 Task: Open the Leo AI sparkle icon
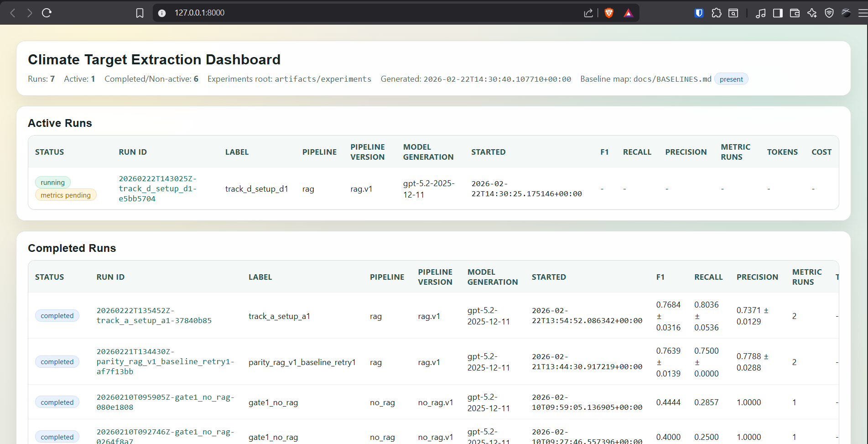812,13
